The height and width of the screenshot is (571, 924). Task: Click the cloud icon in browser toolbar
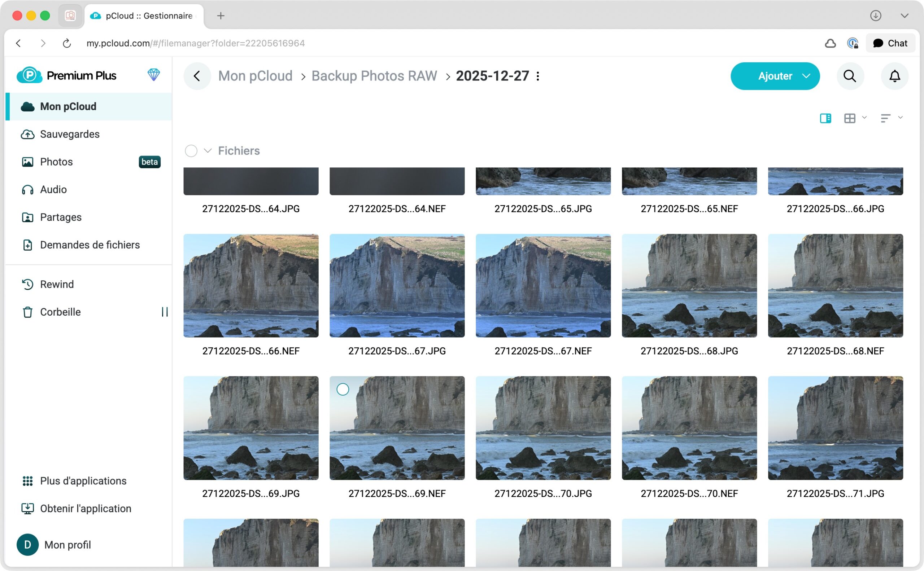tap(830, 43)
